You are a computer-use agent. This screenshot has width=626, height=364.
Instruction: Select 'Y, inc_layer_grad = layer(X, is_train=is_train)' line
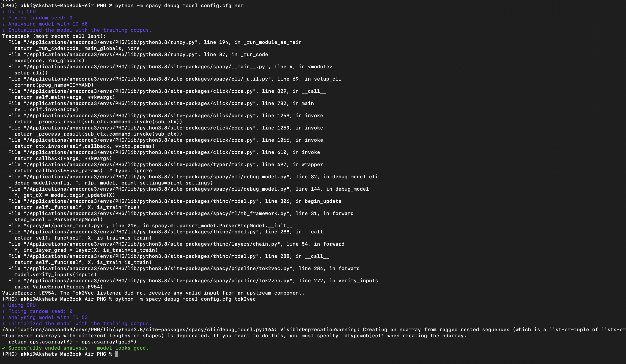pyautogui.click(x=86, y=250)
